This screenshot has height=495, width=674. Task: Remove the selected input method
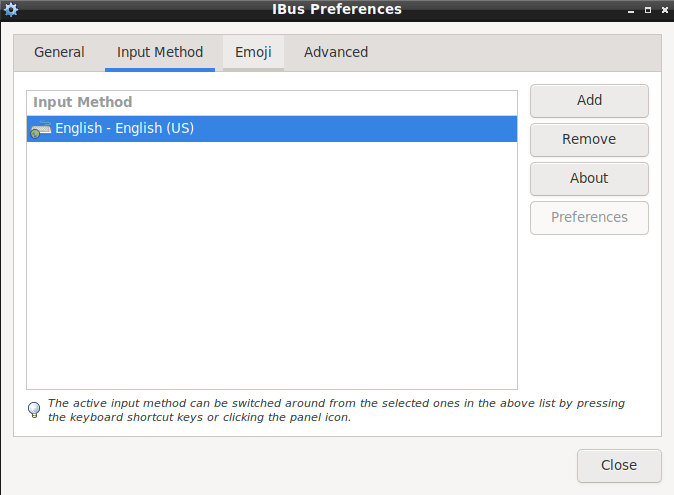[x=589, y=140]
